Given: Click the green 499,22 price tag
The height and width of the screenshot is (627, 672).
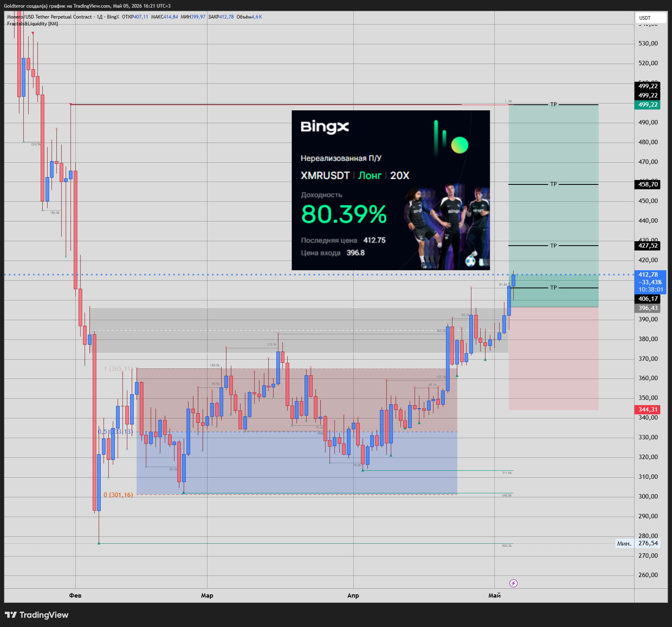Looking at the screenshot, I should [x=647, y=105].
